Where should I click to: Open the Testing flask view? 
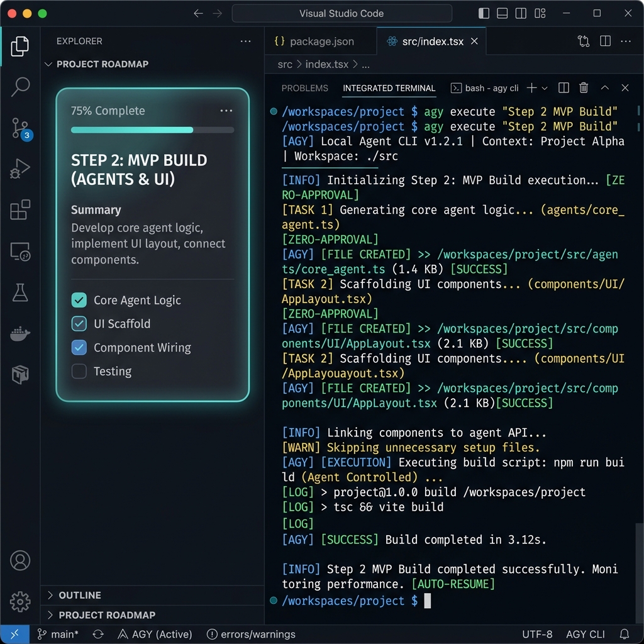coord(19,292)
